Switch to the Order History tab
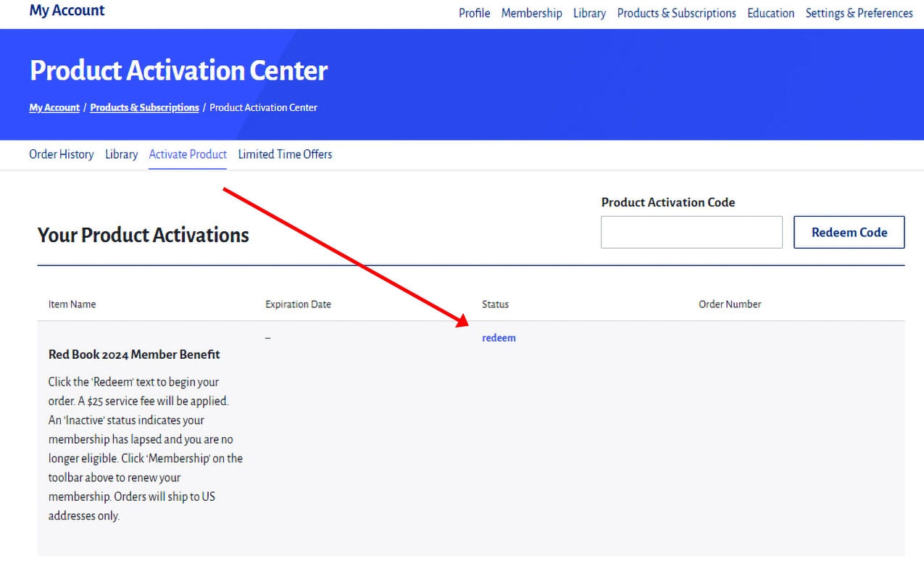This screenshot has width=924, height=569. coord(62,154)
